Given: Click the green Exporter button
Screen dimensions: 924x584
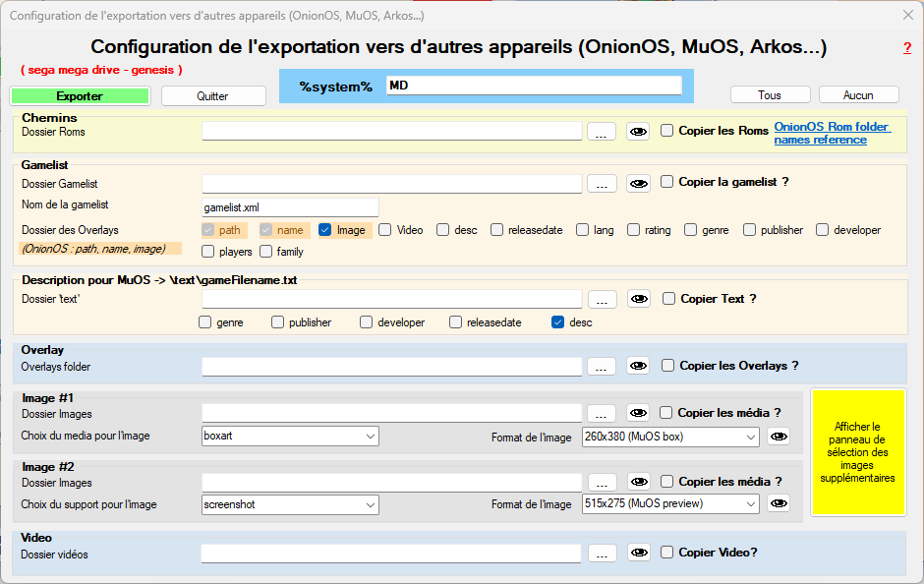Looking at the screenshot, I should tap(80, 96).
